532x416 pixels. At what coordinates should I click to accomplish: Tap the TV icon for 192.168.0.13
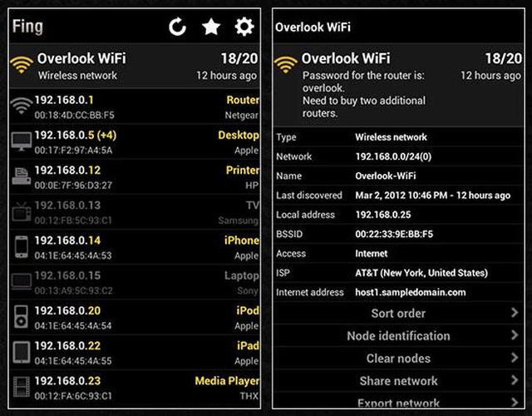[x=21, y=212]
